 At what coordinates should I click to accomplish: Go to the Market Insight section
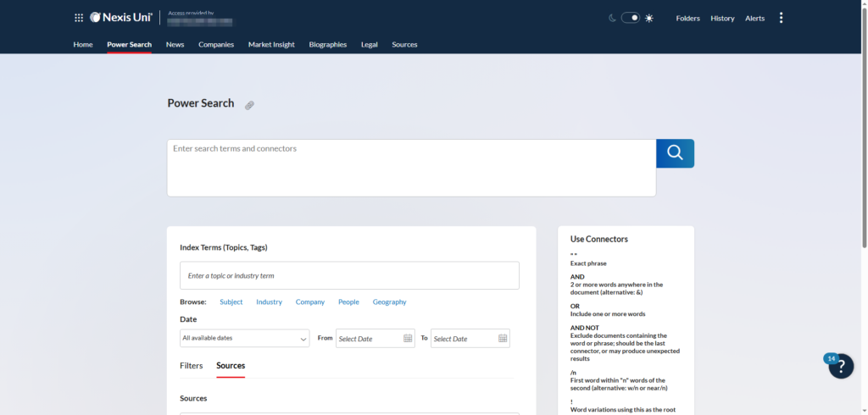tap(271, 44)
